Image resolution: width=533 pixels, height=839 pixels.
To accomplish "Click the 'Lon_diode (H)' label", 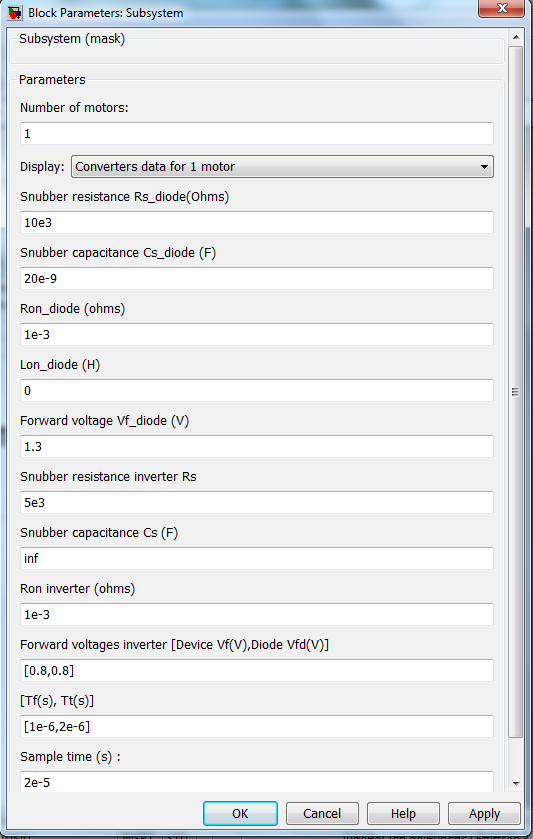I will [x=60, y=365].
